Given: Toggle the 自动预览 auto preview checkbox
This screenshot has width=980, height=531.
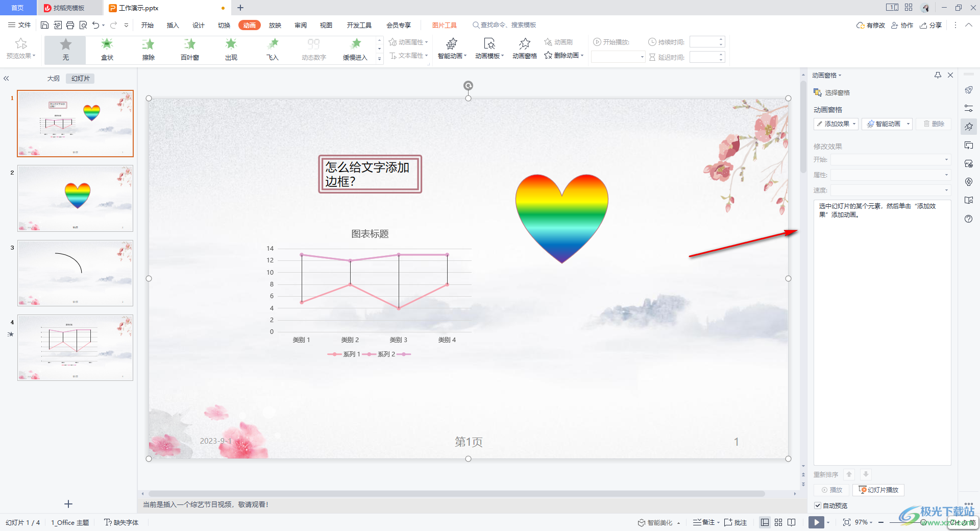Looking at the screenshot, I should click(x=818, y=505).
